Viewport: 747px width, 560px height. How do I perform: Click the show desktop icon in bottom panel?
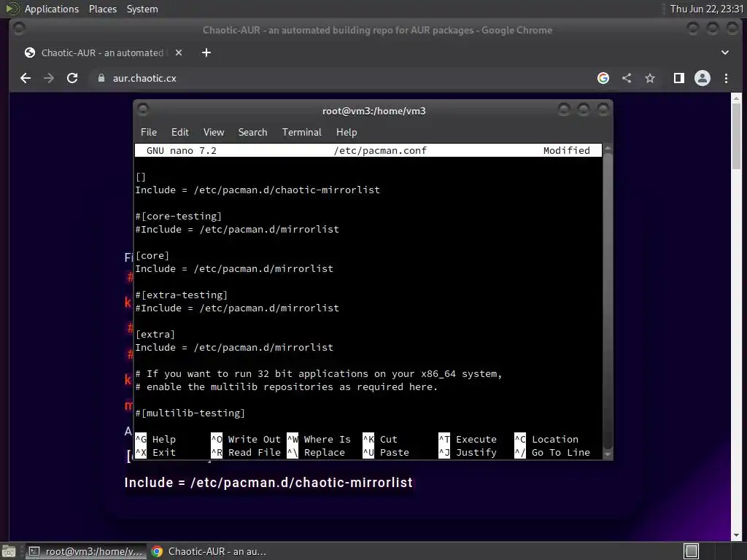(9, 551)
